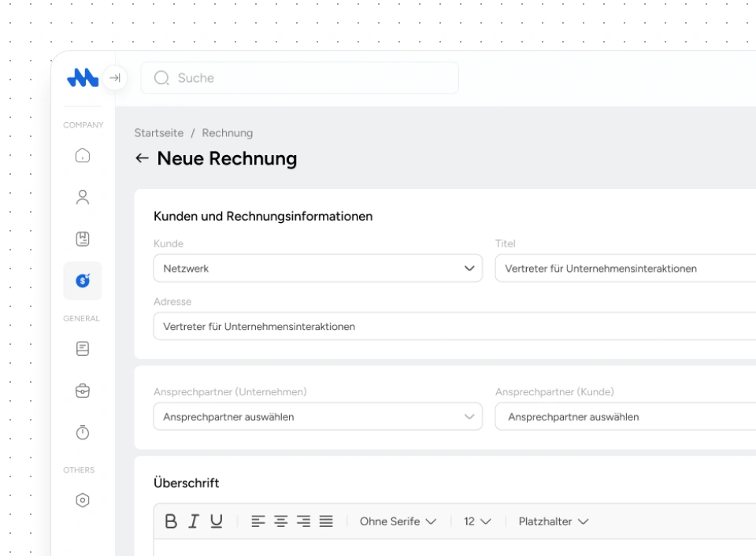756x556 pixels.
Task: Open the briefcase icon under General
Action: click(83, 391)
